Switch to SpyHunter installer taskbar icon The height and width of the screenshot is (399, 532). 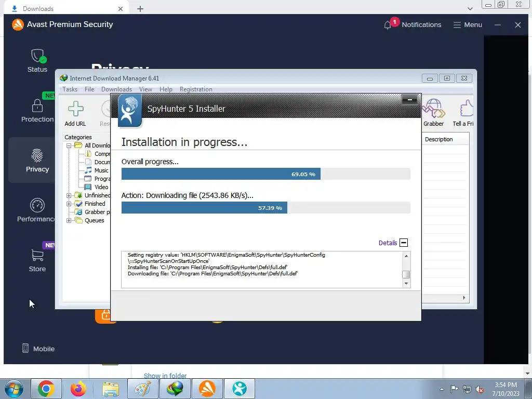[240, 389]
